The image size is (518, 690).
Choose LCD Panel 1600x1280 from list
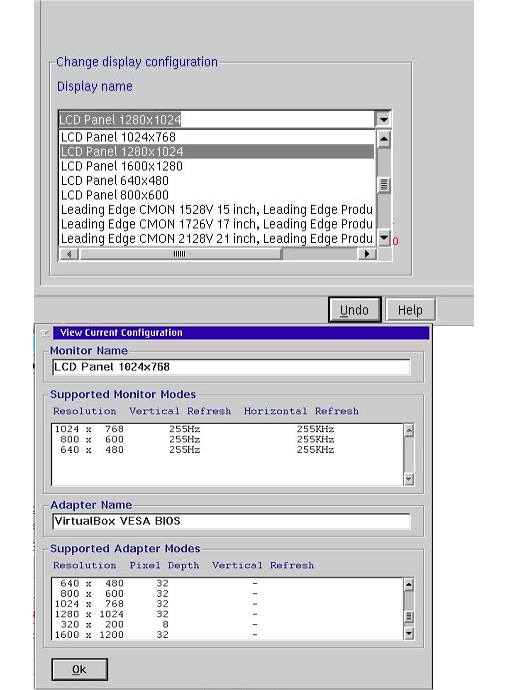(217, 166)
